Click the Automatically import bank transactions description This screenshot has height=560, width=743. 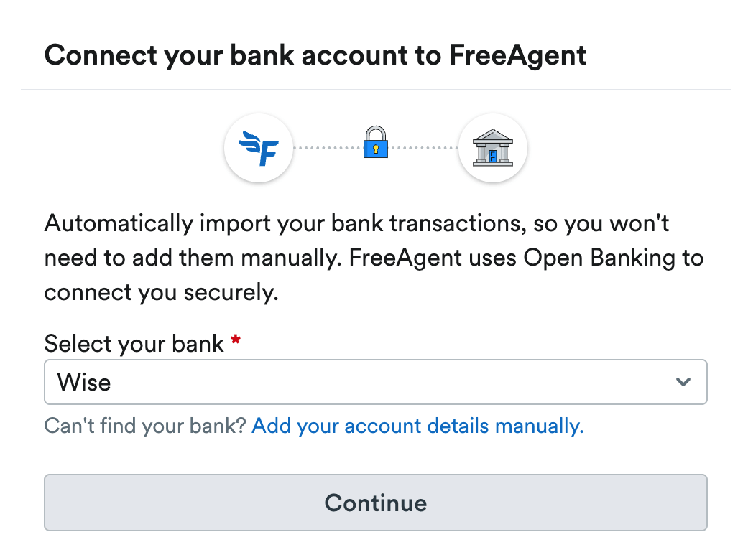point(356,223)
